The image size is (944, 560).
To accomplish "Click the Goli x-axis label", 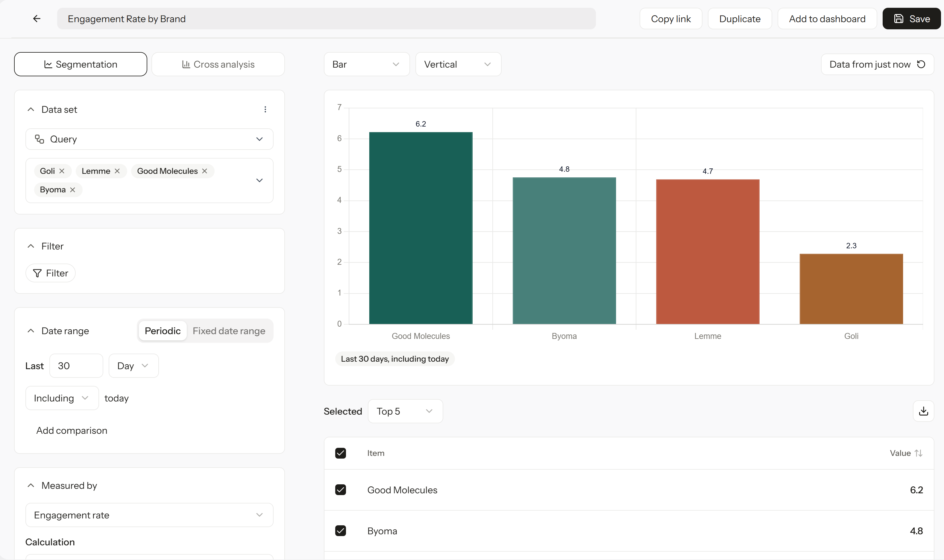I will [x=851, y=336].
